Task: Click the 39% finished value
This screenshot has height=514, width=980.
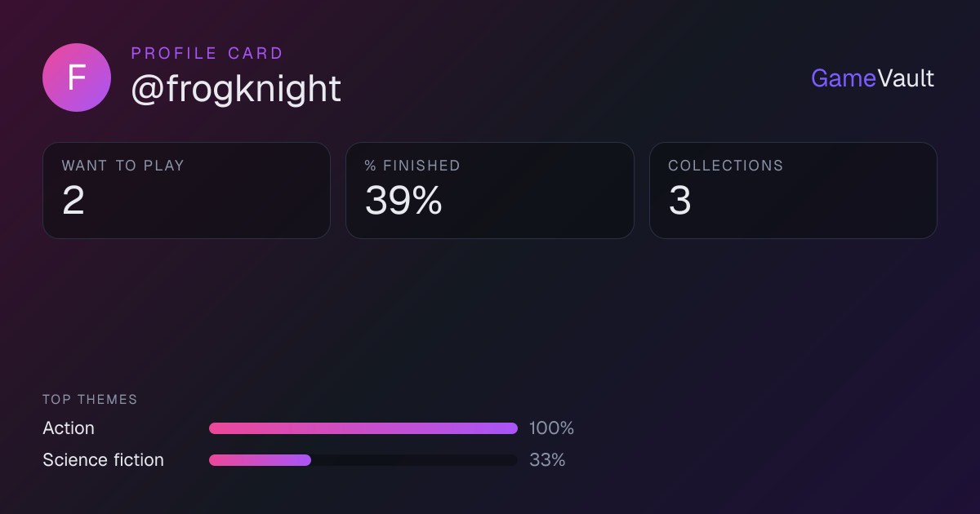Action: coord(403,201)
